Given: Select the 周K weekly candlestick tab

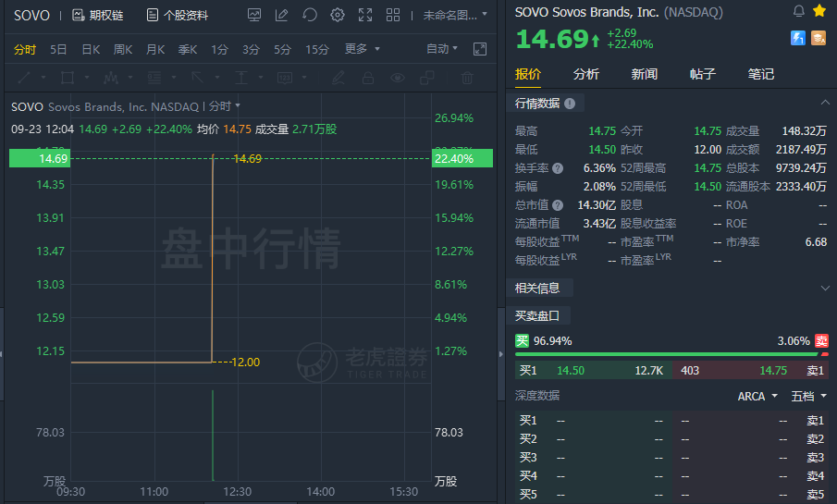Looking at the screenshot, I should click(x=123, y=49).
